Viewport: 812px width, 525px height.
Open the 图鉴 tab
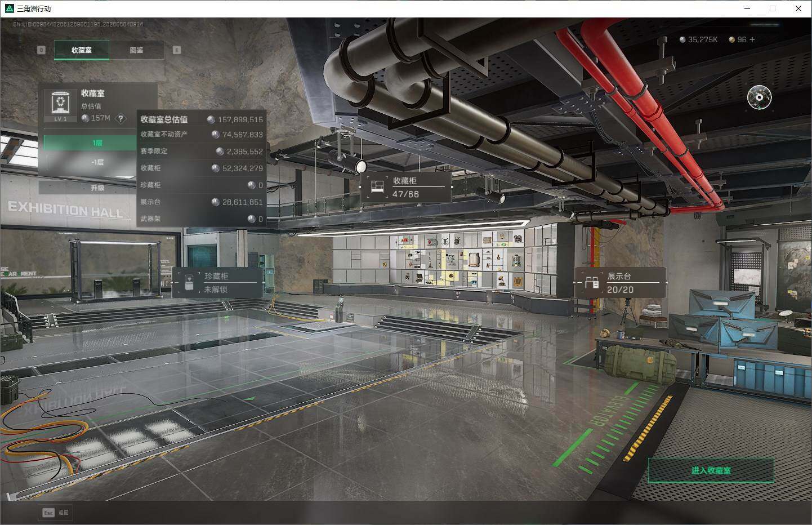pos(136,50)
